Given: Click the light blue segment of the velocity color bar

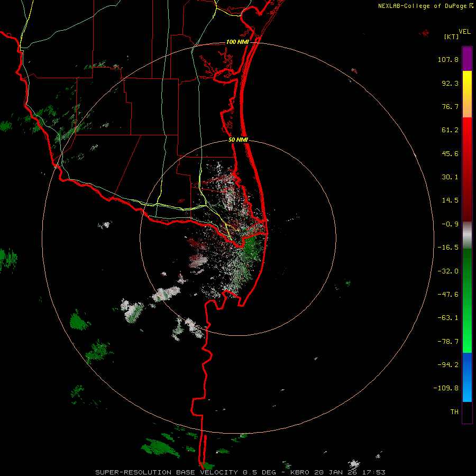Looking at the screenshot, I should pyautogui.click(x=467, y=377).
